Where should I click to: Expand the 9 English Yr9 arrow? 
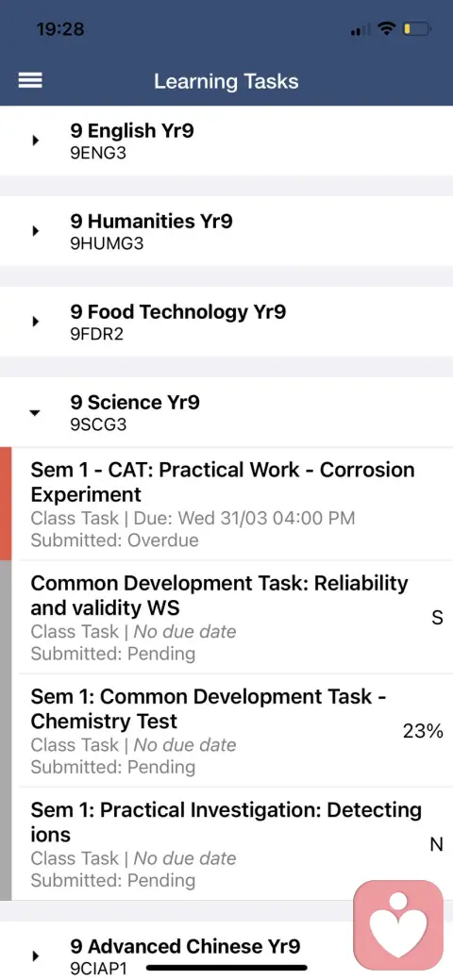pos(36,141)
